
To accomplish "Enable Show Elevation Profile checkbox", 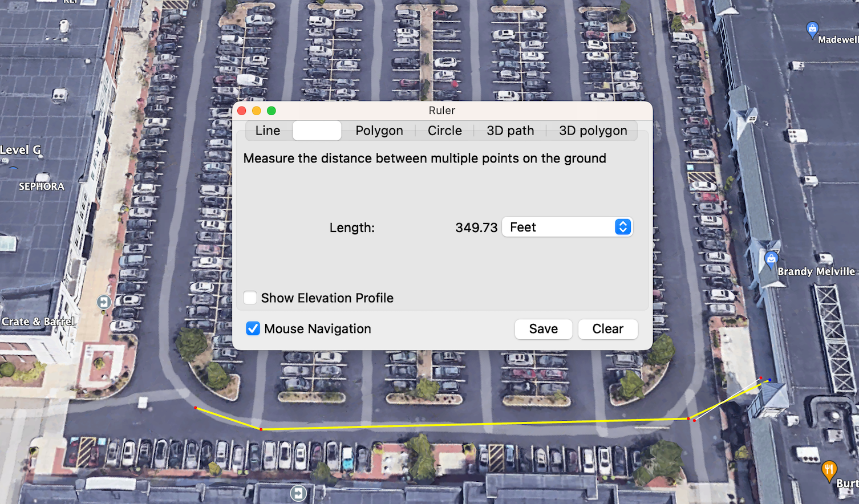I will point(250,298).
